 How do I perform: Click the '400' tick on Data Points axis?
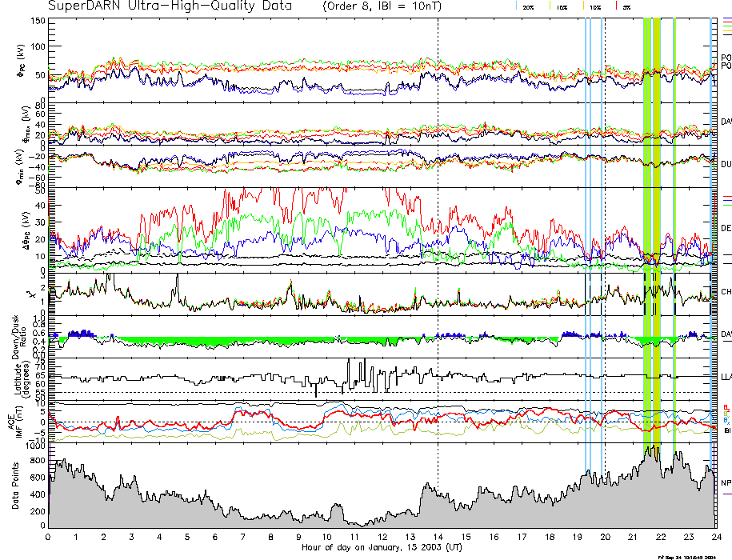(38, 494)
